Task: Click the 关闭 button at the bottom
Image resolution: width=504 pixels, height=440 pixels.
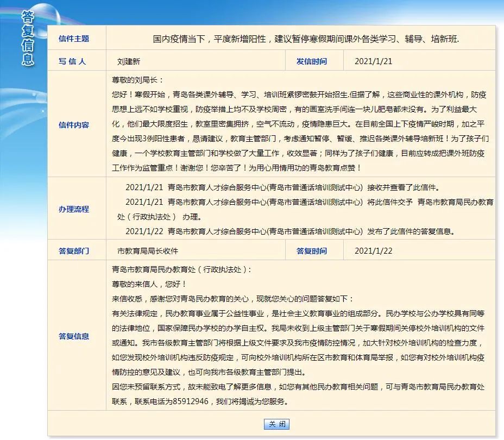Action: (x=276, y=424)
